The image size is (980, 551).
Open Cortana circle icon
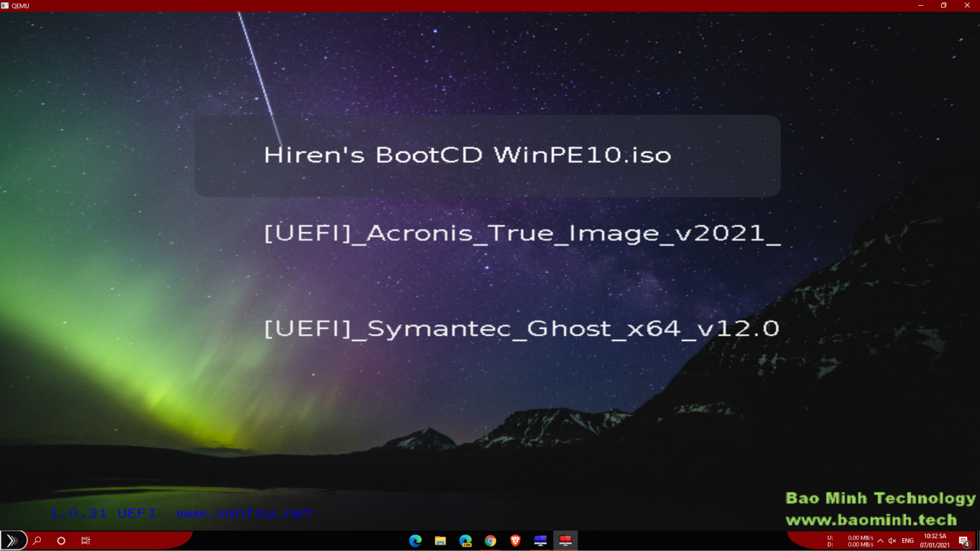61,541
